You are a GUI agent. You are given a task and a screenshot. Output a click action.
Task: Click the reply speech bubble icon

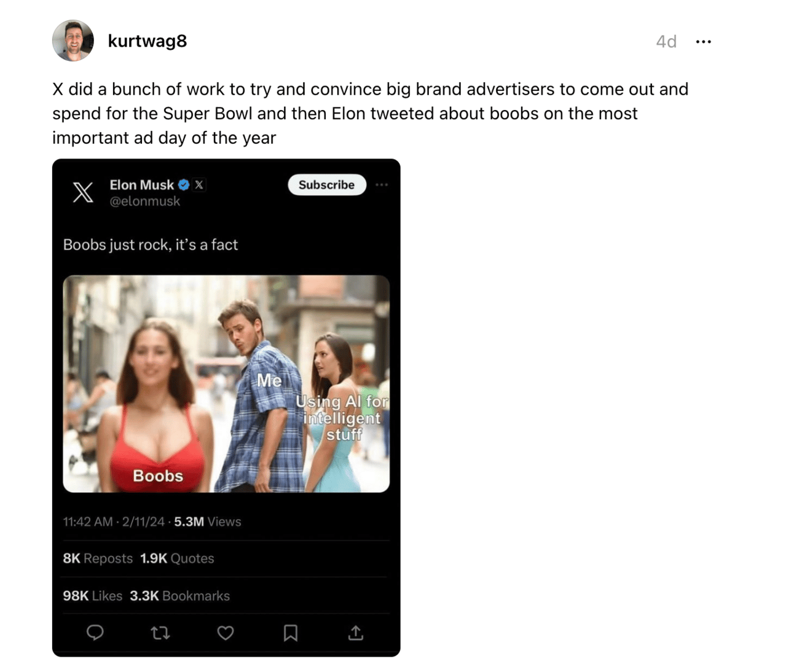pyautogui.click(x=95, y=633)
